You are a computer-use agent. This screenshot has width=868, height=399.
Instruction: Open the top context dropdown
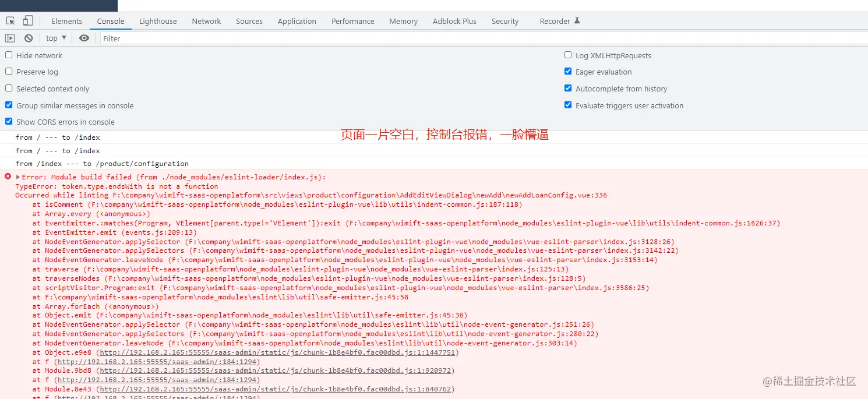(x=56, y=38)
